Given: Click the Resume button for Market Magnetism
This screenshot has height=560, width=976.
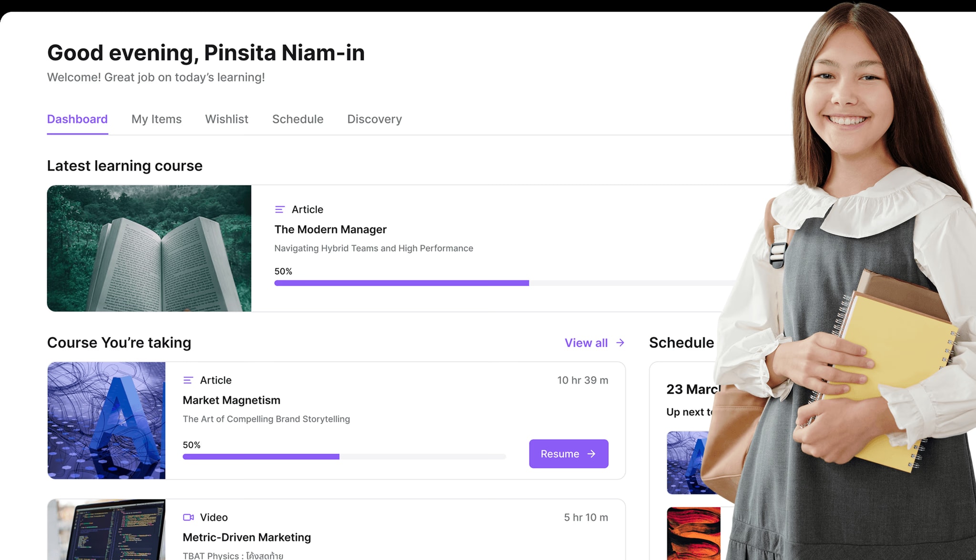Looking at the screenshot, I should click(x=569, y=454).
